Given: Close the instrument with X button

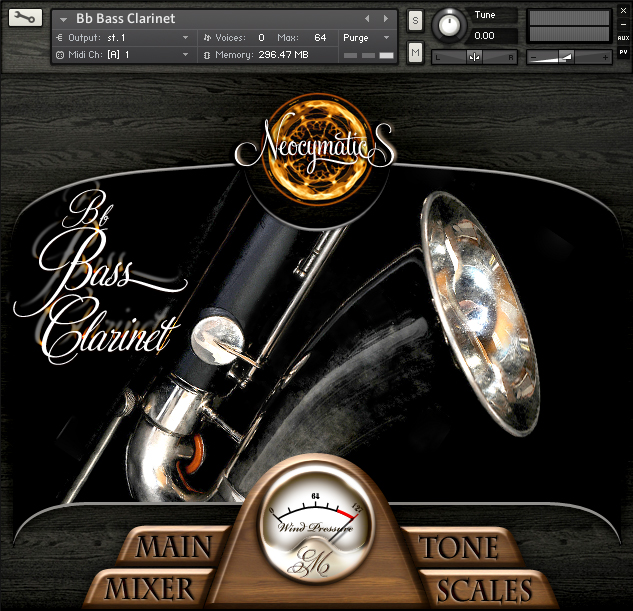Looking at the screenshot, I should pyautogui.click(x=623, y=11).
